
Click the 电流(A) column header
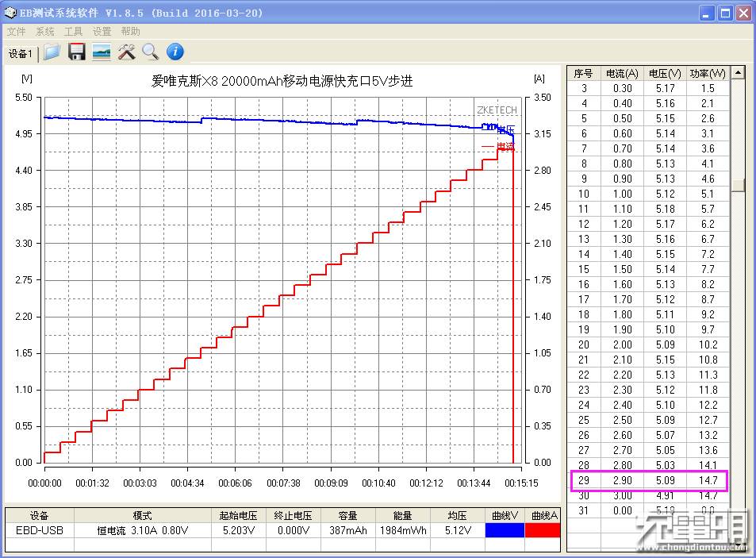tap(622, 73)
